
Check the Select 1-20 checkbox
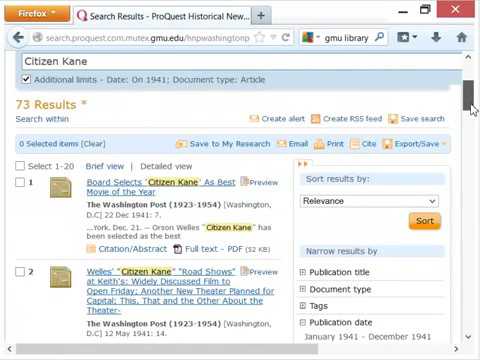pos(20,166)
